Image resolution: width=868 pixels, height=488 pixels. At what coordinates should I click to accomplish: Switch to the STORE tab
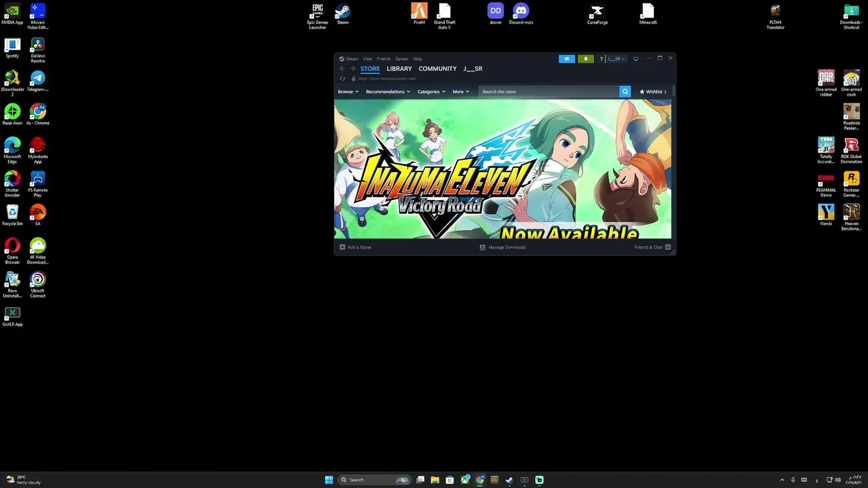click(370, 68)
